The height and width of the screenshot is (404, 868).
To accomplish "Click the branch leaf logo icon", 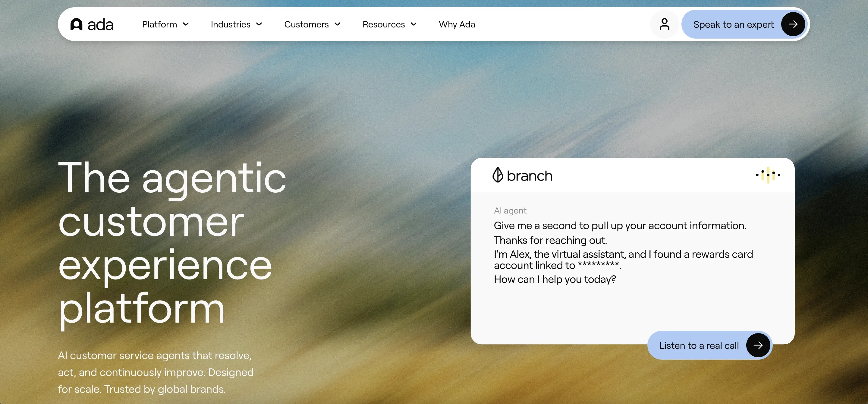I will point(498,175).
